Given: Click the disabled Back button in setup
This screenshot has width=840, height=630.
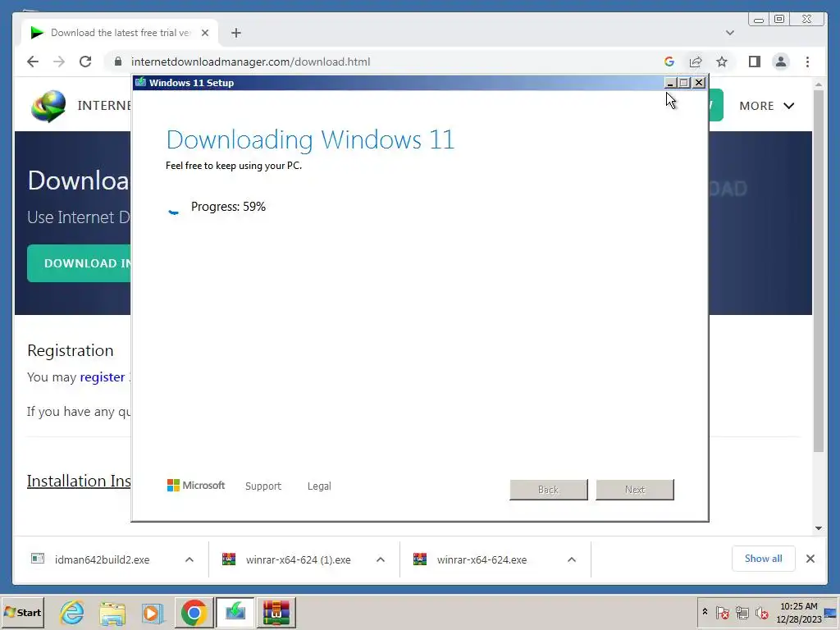Looking at the screenshot, I should tap(549, 490).
